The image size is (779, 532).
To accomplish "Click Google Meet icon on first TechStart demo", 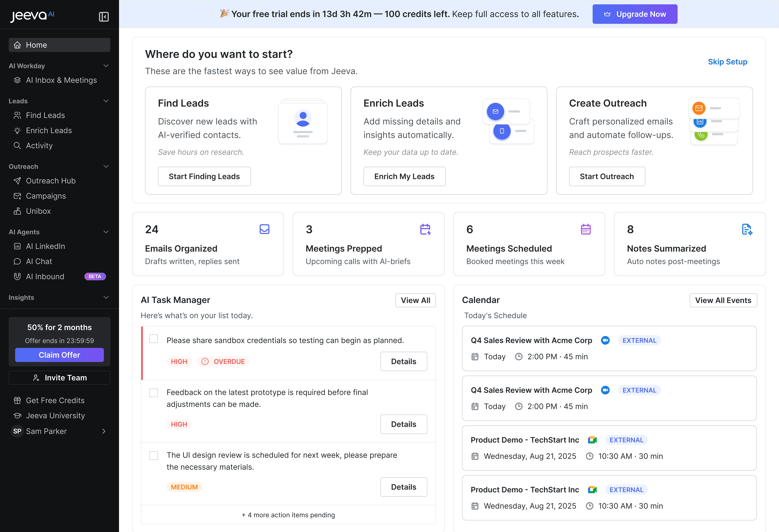I will (x=592, y=440).
